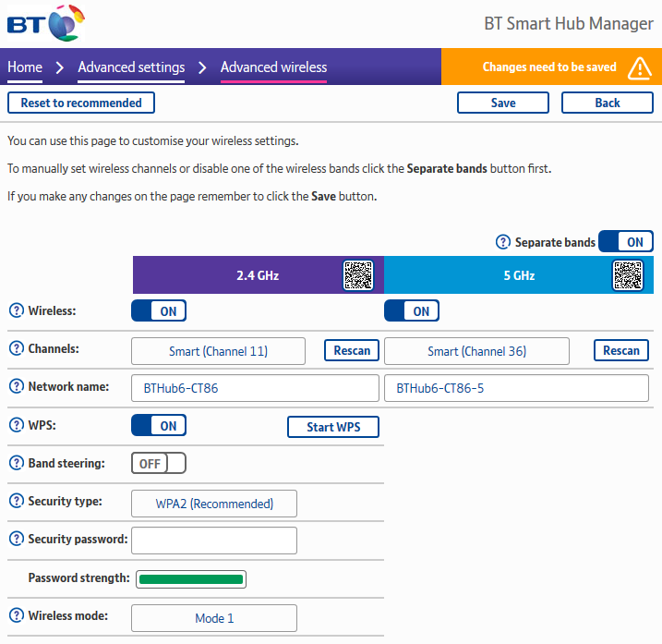Click chevron after Home breadcrumb
The width and height of the screenshot is (662, 644).
[x=60, y=67]
